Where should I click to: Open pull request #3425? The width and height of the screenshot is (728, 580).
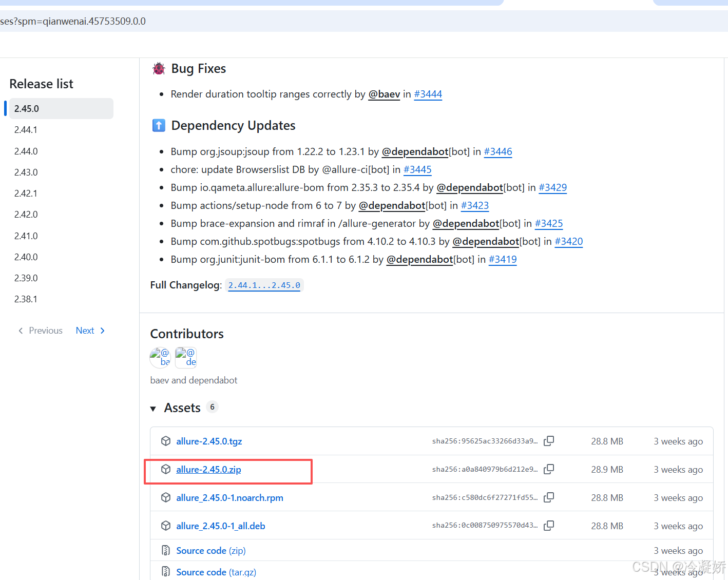(549, 223)
